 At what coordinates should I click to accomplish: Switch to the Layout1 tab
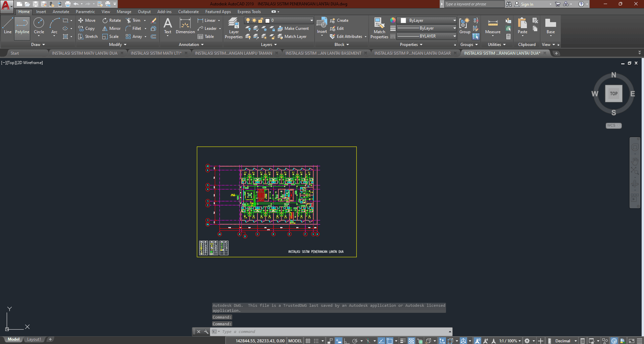(34, 339)
